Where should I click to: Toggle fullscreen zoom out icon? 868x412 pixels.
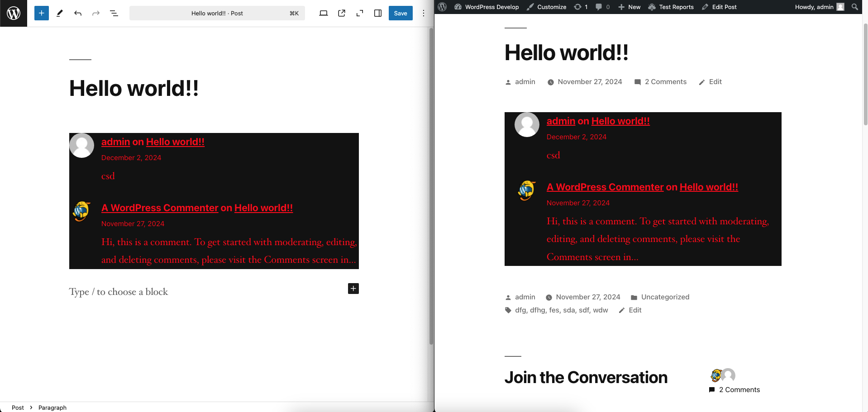(x=360, y=13)
